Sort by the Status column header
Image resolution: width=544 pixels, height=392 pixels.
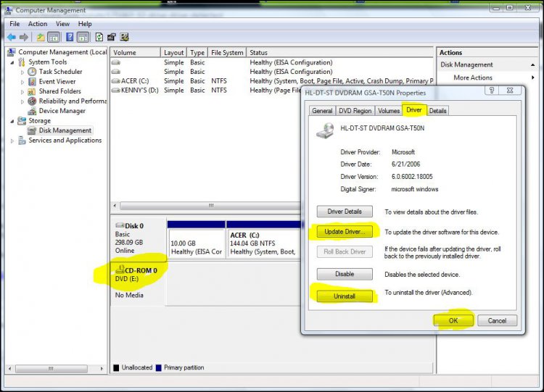click(339, 53)
